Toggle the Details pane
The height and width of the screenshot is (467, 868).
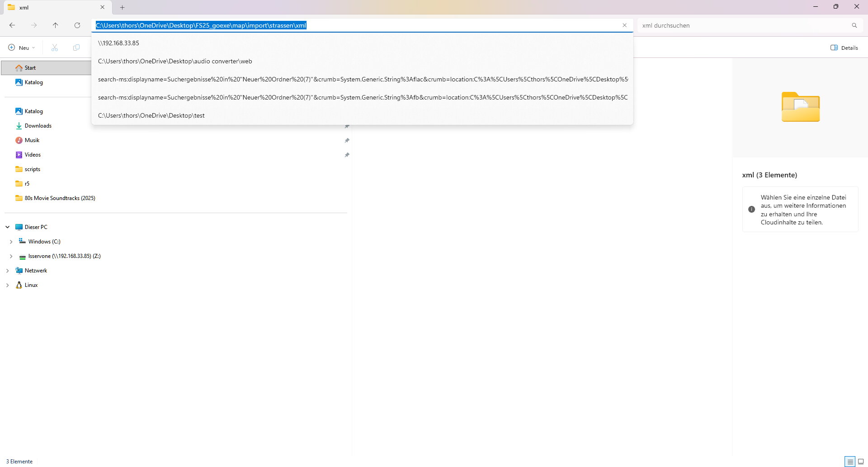tap(844, 48)
